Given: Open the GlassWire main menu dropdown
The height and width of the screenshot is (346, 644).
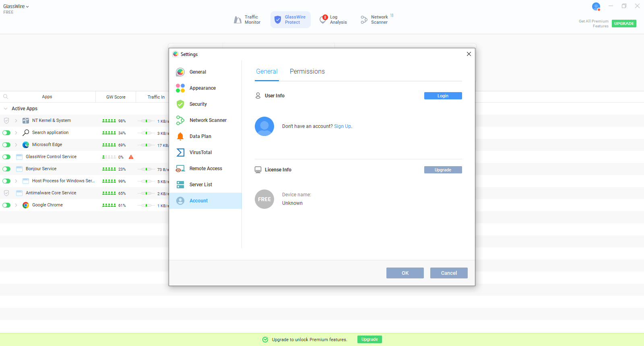Looking at the screenshot, I should (x=16, y=6).
